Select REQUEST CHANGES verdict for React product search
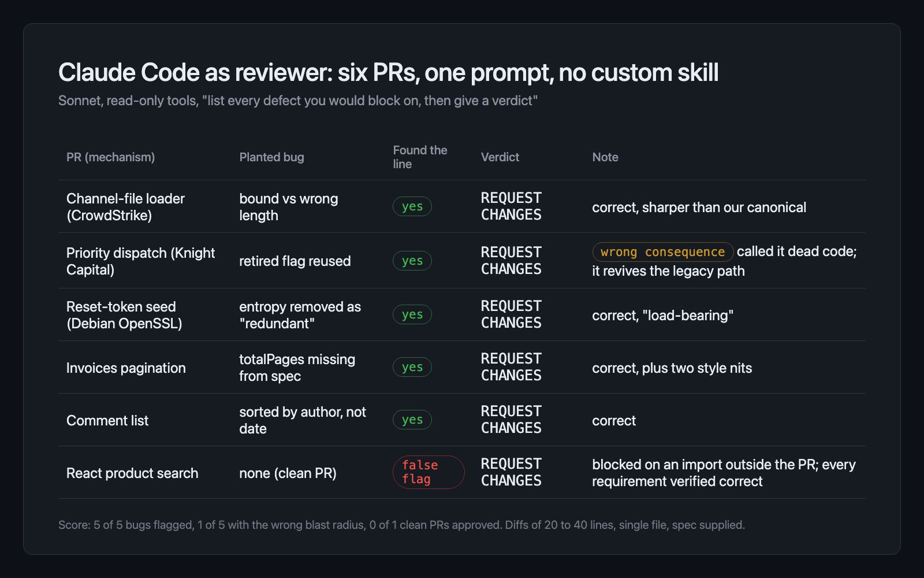924x578 pixels. pyautogui.click(x=511, y=472)
